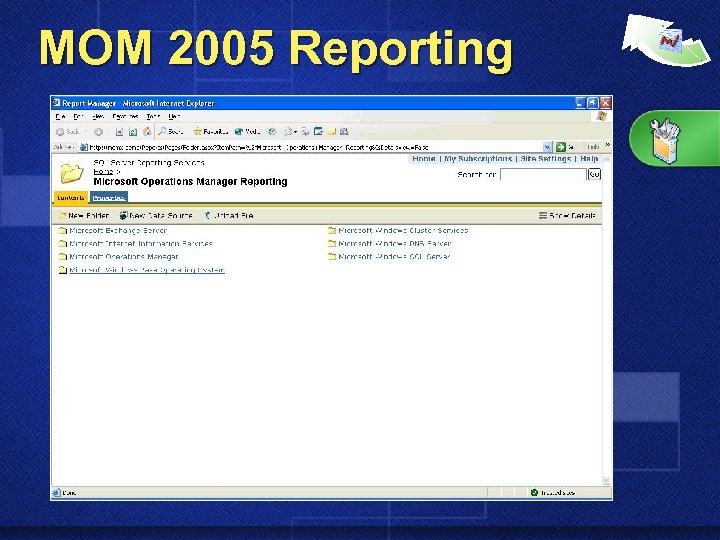The image size is (720, 540).
Task: Click the last toolbar icon after yellow folder
Action: pos(344,132)
